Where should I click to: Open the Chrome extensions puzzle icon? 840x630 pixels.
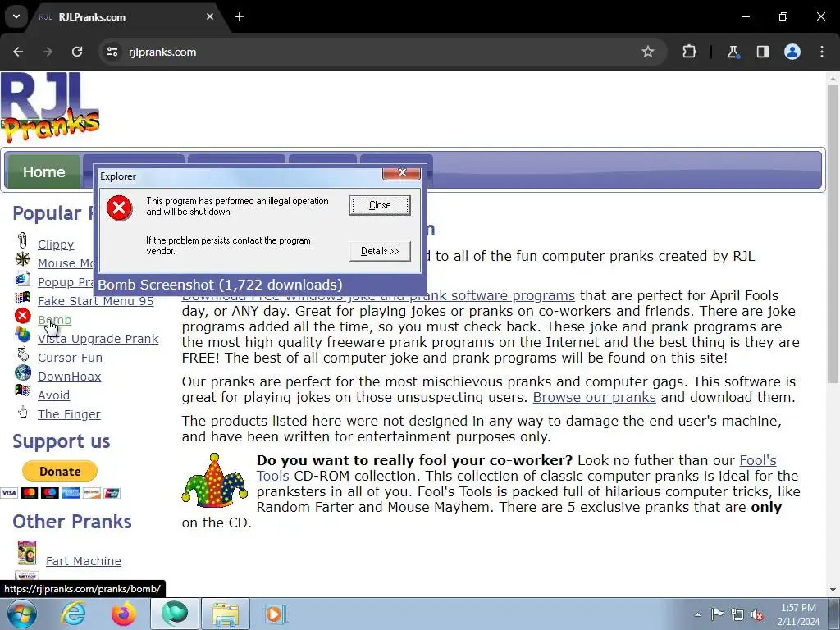[689, 52]
